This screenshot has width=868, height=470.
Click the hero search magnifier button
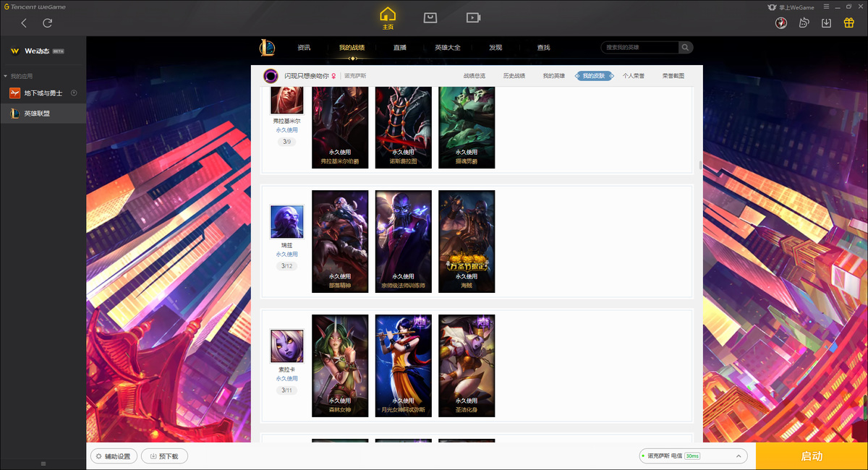[x=686, y=48]
